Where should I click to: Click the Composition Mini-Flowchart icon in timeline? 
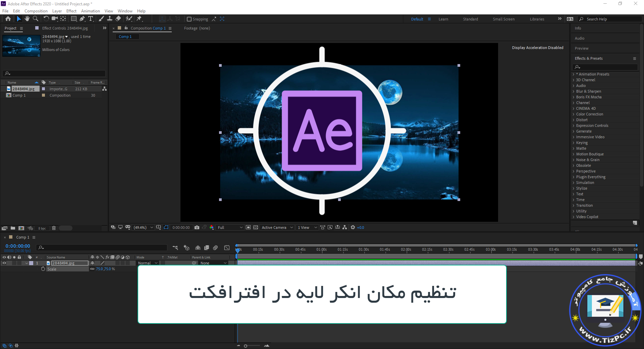point(175,248)
